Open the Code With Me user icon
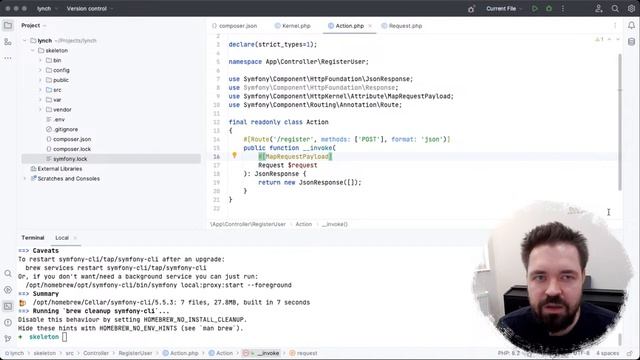 click(599, 9)
